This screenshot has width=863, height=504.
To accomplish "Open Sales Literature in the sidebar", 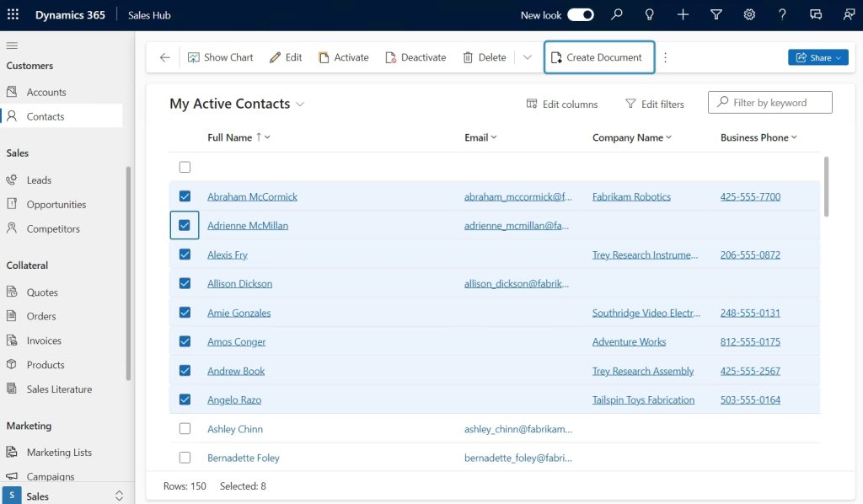I will [x=62, y=389].
